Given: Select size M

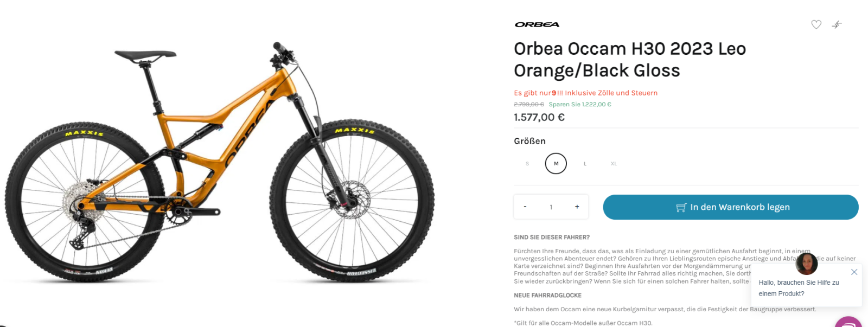Looking at the screenshot, I should point(556,164).
